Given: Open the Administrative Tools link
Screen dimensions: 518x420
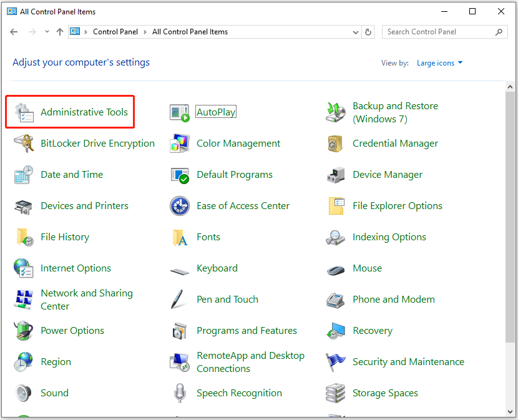Looking at the screenshot, I should point(84,112).
